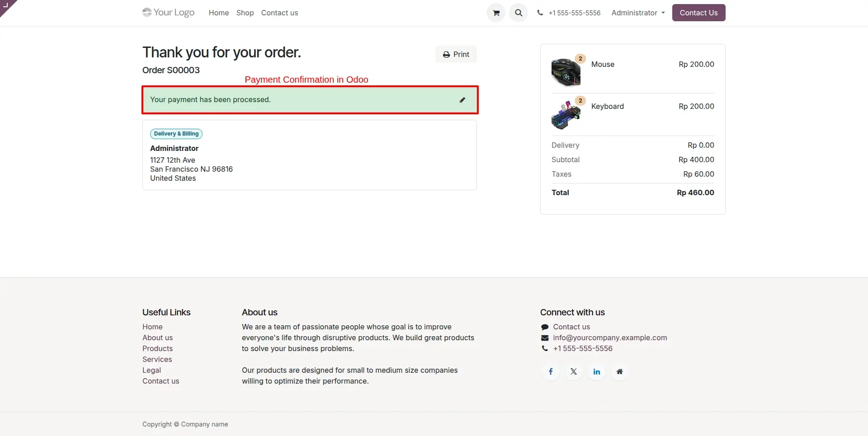Open the shopping cart icon
Image resolution: width=868 pixels, height=436 pixels.
[496, 13]
